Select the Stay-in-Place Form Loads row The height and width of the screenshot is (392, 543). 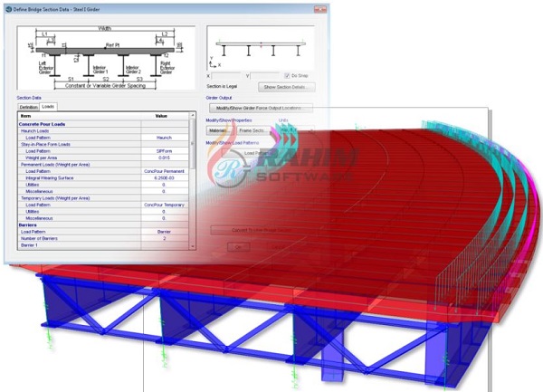pyautogui.click(x=103, y=144)
